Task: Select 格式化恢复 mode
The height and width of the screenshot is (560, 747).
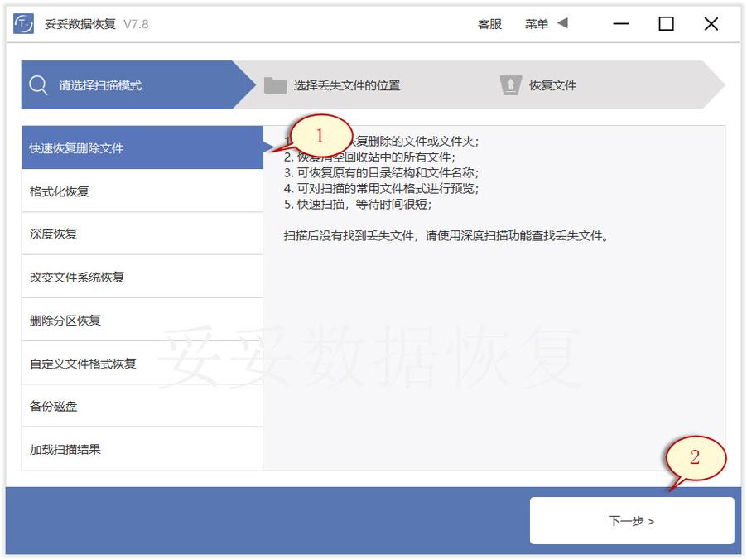Action: click(x=142, y=191)
